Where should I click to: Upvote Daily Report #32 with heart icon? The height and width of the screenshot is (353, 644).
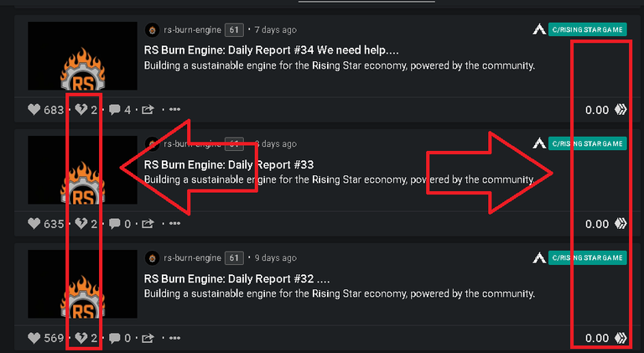(x=34, y=338)
